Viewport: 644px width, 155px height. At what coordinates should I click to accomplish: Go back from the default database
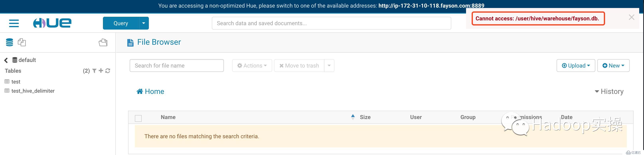coord(6,60)
